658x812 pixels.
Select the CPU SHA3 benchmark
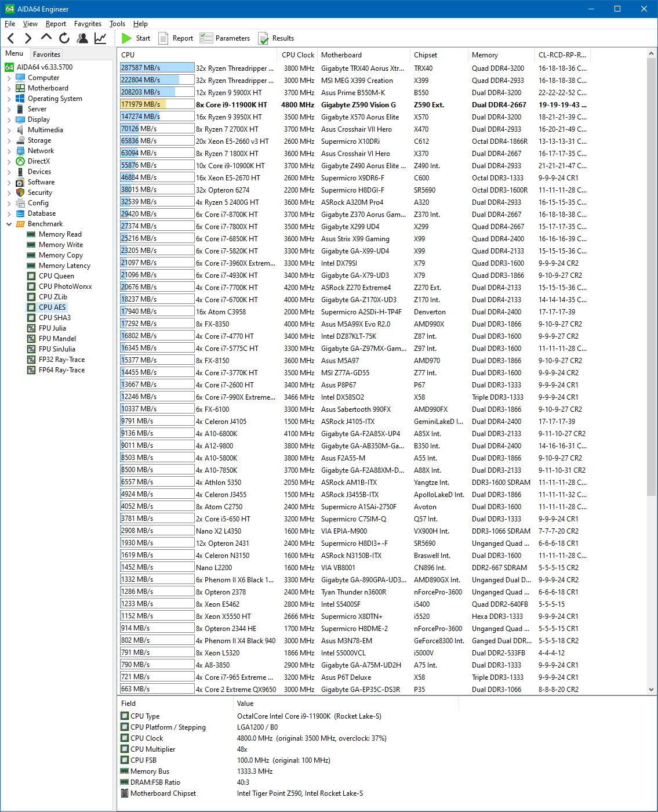tap(54, 318)
